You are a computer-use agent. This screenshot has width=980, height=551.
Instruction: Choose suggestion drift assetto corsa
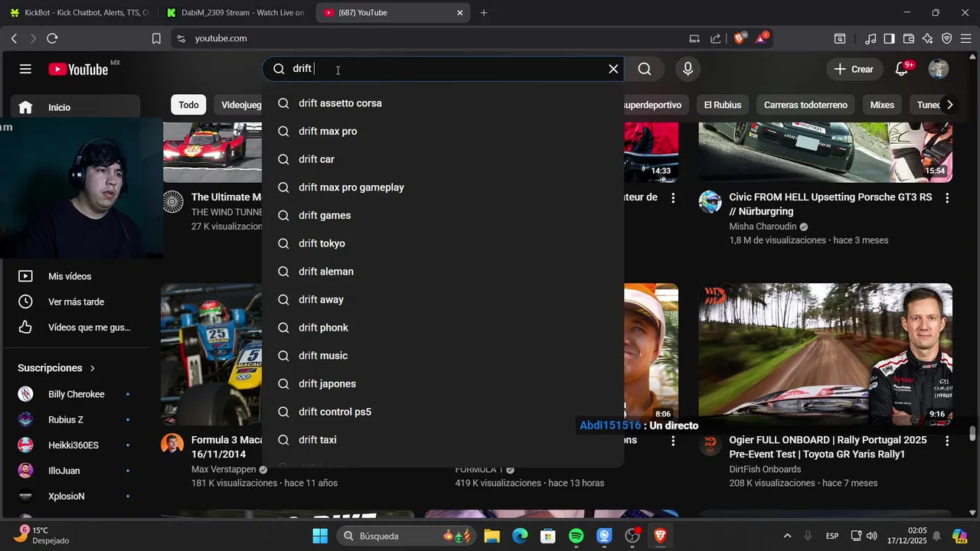[443, 103]
